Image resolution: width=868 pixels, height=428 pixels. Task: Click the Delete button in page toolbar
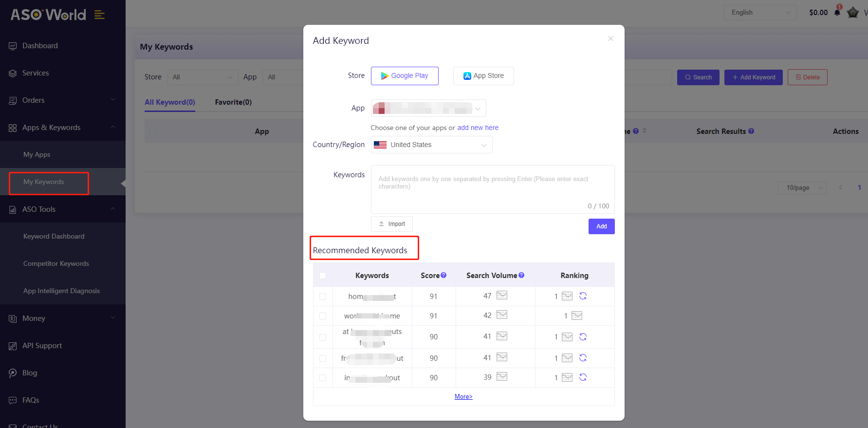coord(808,77)
